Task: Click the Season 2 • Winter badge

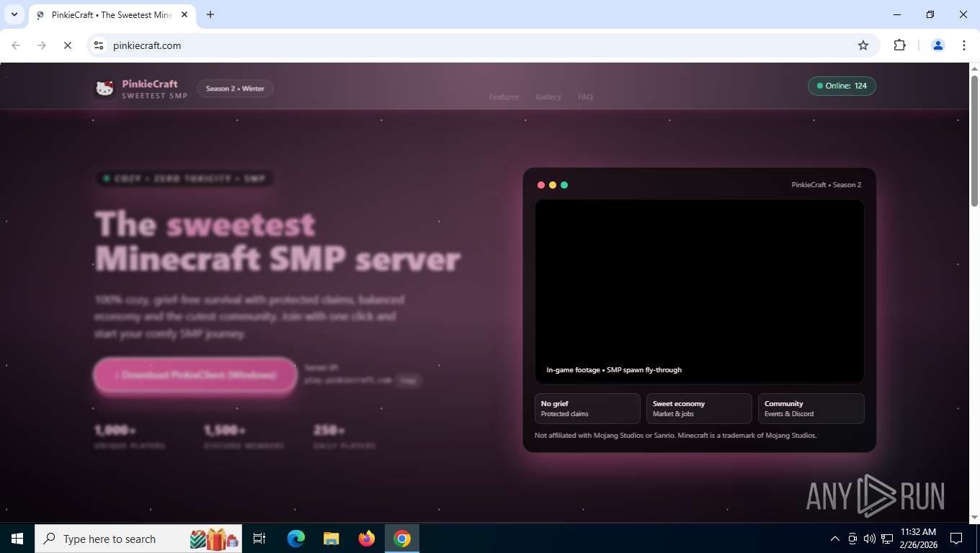Action: coord(235,89)
